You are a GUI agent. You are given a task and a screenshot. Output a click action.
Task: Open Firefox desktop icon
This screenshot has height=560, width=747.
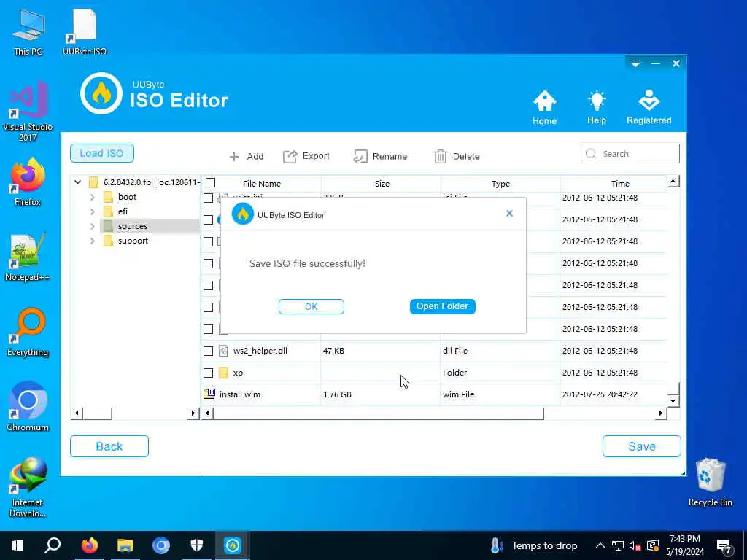[28, 182]
